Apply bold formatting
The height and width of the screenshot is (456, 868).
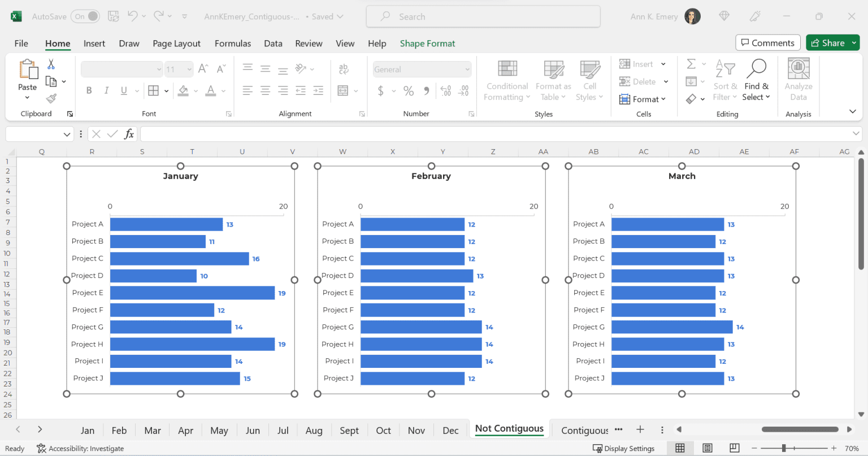point(89,90)
